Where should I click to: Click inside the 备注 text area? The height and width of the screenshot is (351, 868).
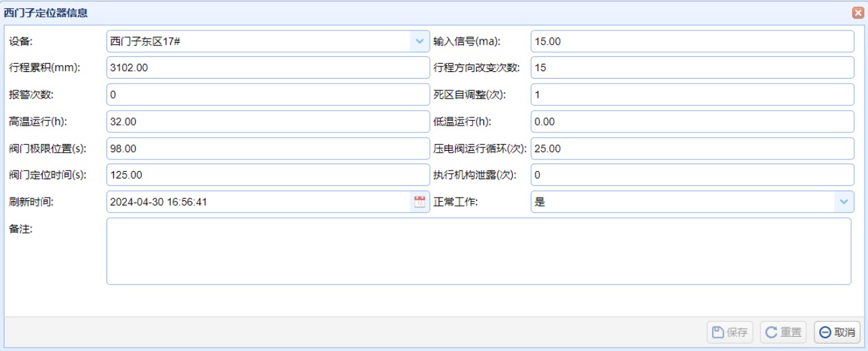point(478,251)
